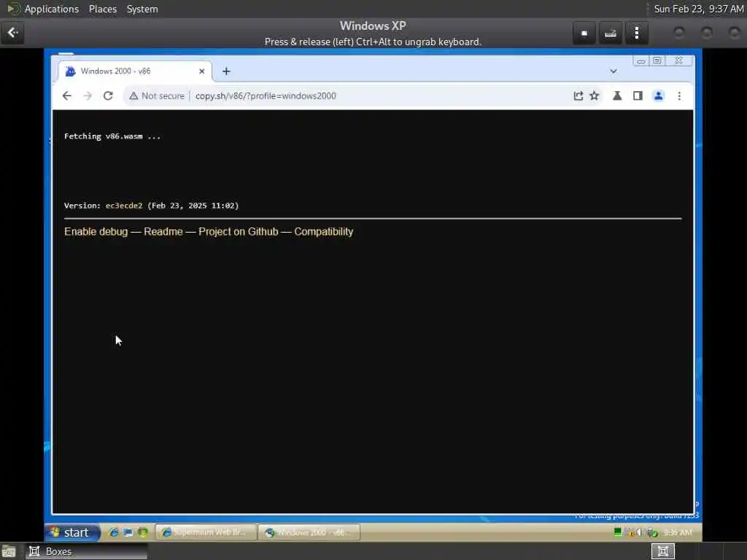Click the Boxes entry in bottom panel
The width and height of the screenshot is (747, 560).
pyautogui.click(x=86, y=551)
